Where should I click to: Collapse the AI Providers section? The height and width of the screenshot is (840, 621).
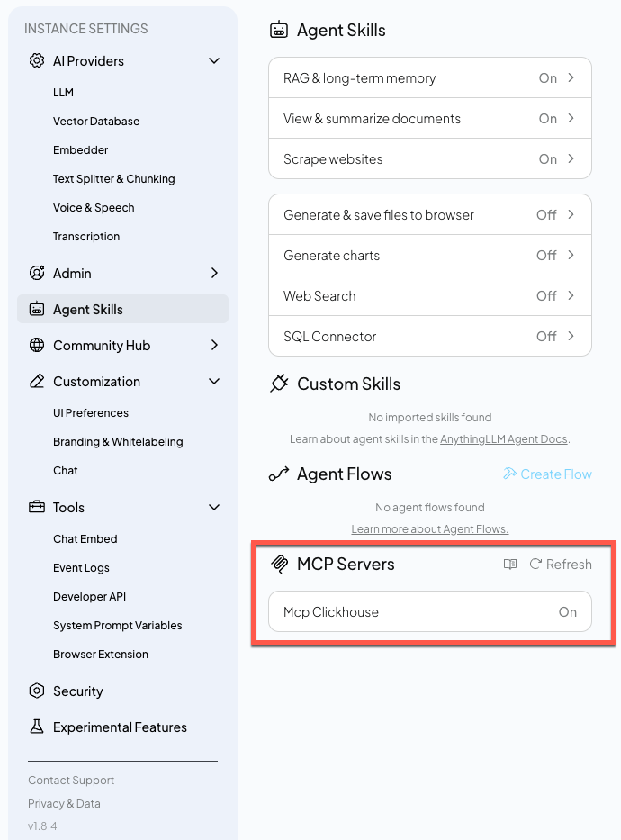coord(214,61)
